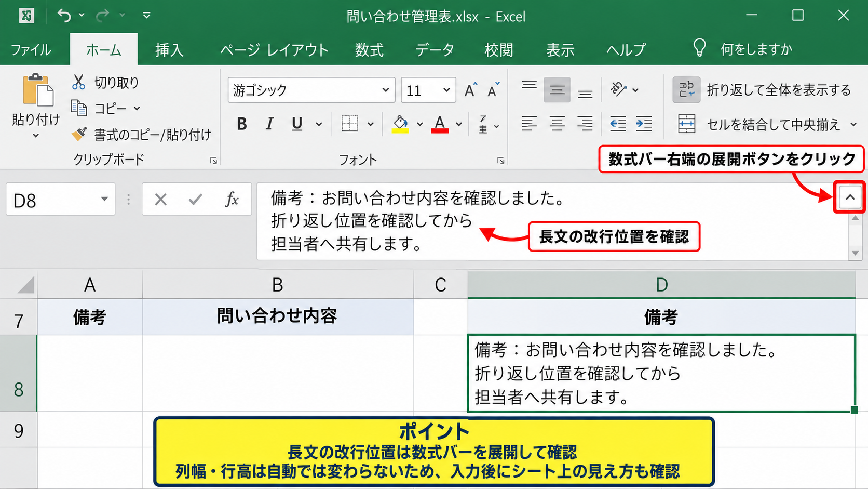
Task: Toggle italic formatting I
Action: [269, 124]
